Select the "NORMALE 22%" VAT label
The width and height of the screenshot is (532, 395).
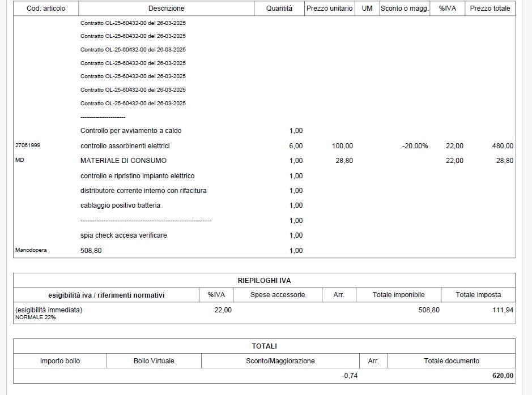click(35, 317)
